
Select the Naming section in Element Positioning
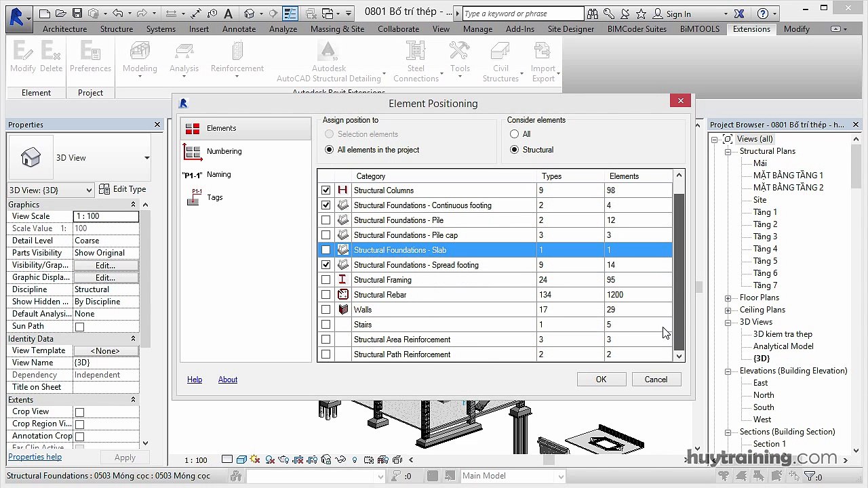[x=245, y=174]
